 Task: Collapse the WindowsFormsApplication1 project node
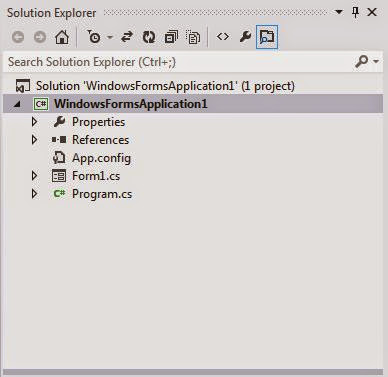click(17, 104)
